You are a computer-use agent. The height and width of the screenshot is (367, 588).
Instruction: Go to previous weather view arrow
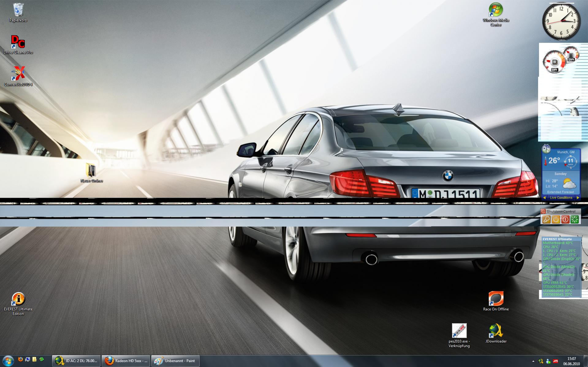(x=544, y=198)
